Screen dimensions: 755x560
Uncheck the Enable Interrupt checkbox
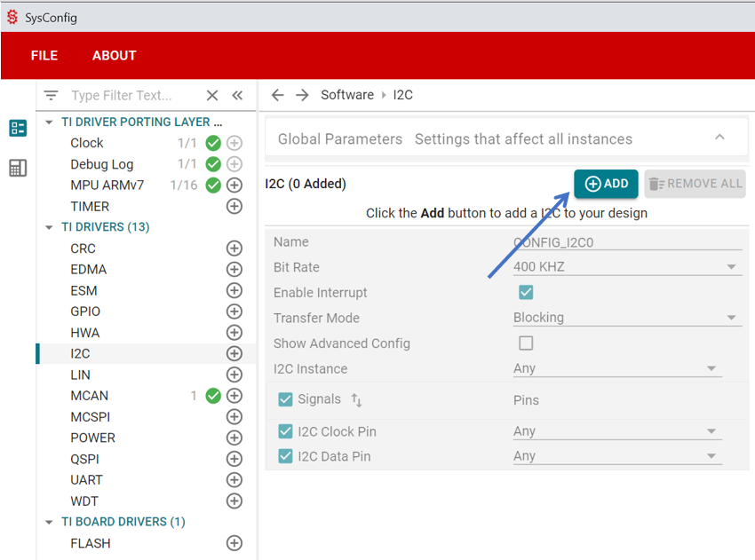pos(526,293)
